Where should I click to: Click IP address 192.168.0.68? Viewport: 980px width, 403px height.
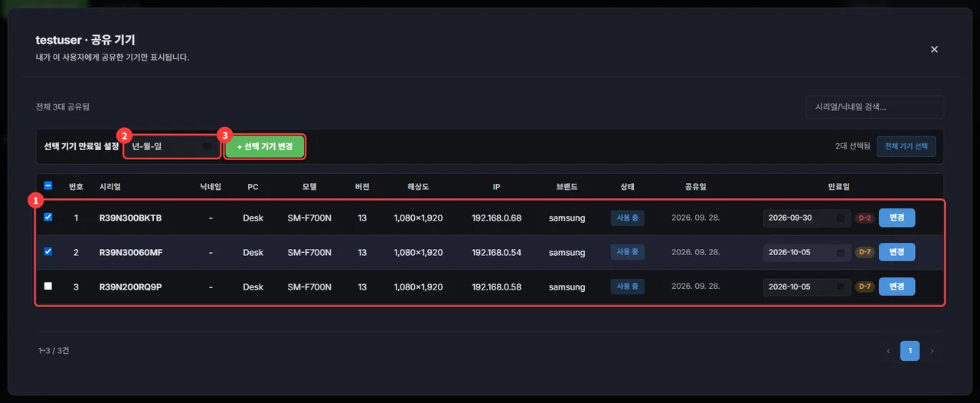coord(496,218)
